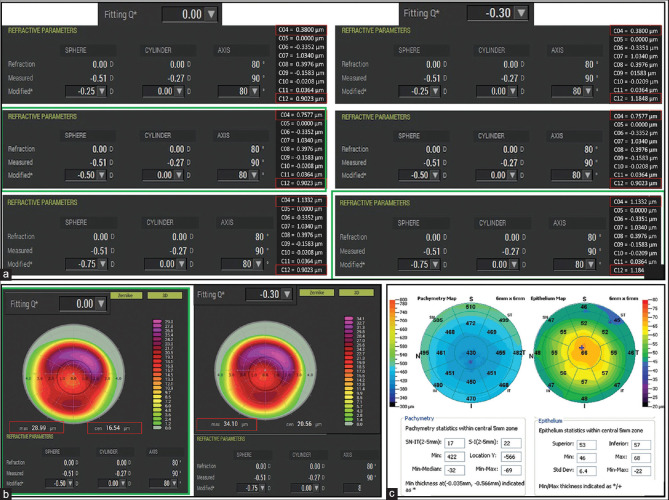Viewport: 669px width, 500px height.
Task: Open the Fitting Q* 0.00 dropdown in section a
Action: tap(190, 14)
